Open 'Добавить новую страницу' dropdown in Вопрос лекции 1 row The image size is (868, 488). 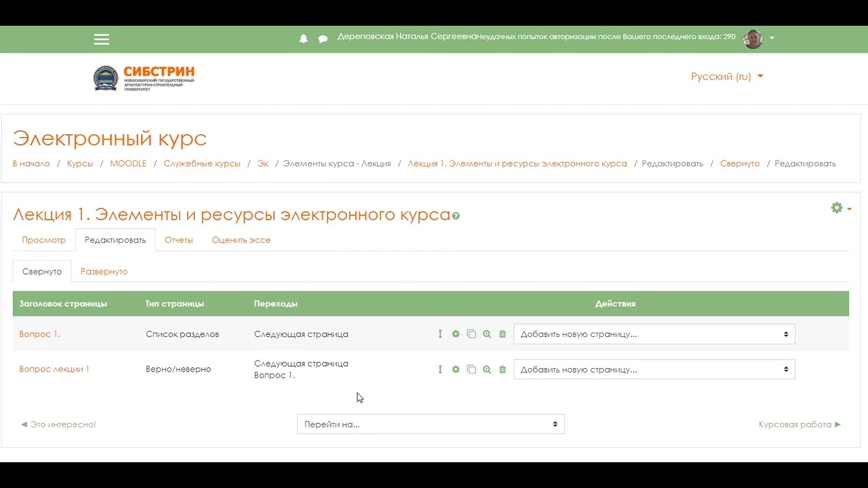(x=654, y=369)
